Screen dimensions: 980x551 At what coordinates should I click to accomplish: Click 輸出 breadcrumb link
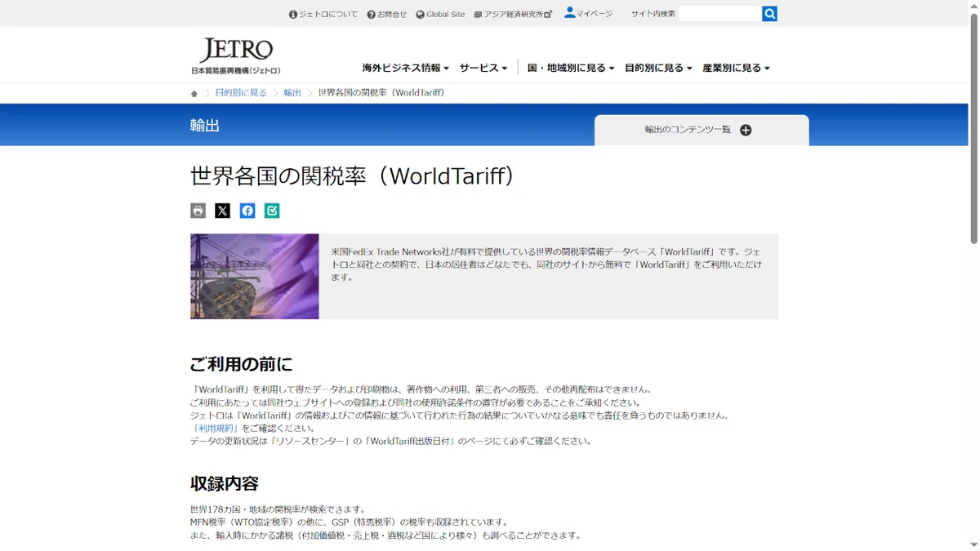tap(292, 93)
